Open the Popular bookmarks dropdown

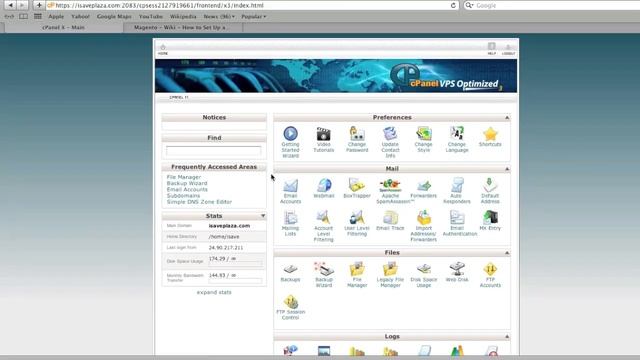[253, 16]
